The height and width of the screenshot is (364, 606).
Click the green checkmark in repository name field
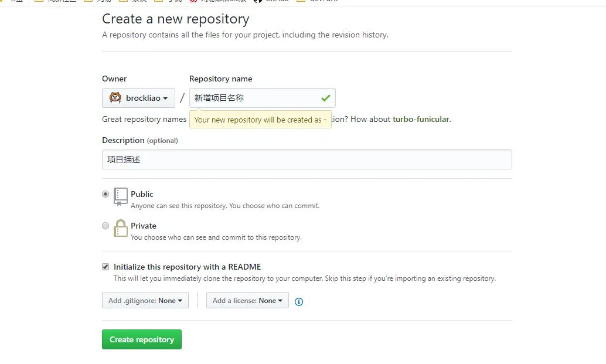point(326,98)
